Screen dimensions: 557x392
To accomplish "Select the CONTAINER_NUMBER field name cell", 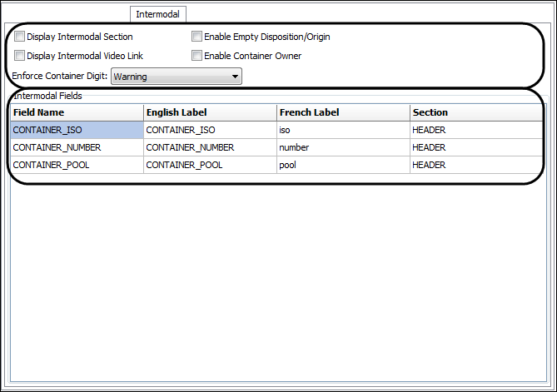I will (x=77, y=147).
